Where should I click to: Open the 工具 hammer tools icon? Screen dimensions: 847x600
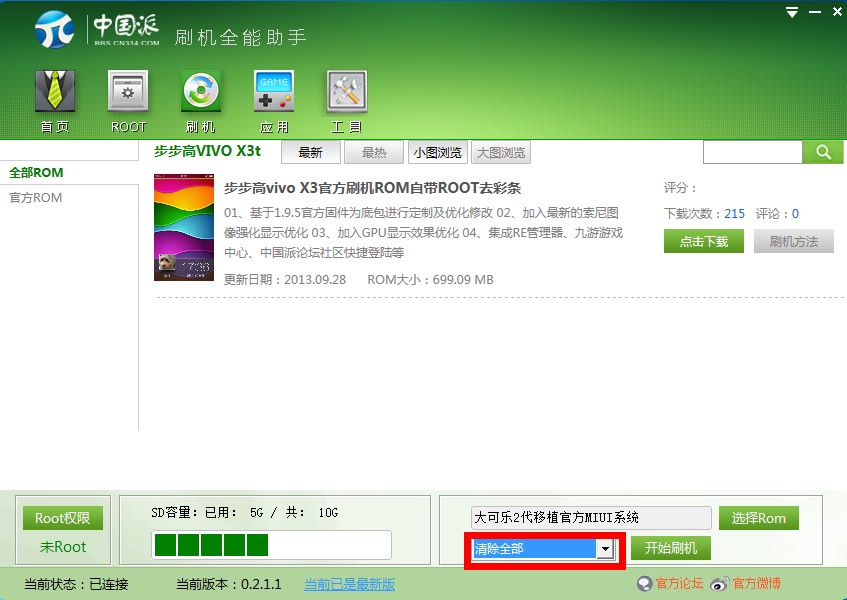[x=347, y=91]
